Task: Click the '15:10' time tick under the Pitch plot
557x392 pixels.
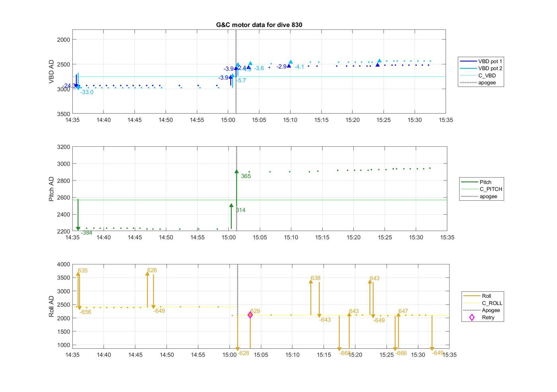Action: [291, 237]
